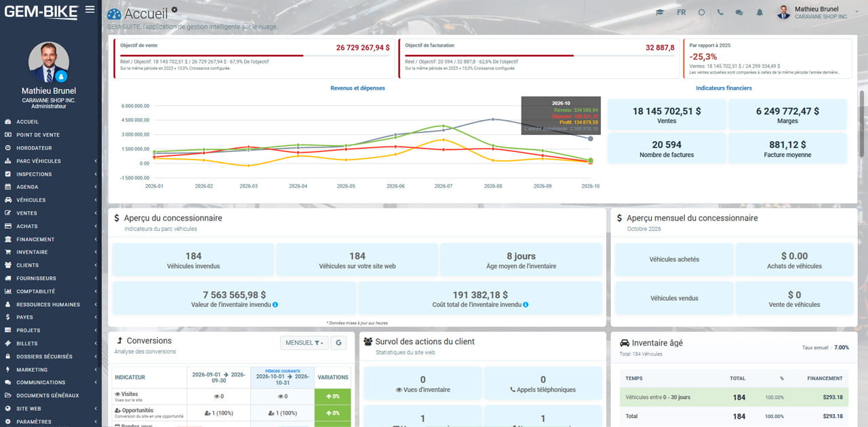Click the Projets icon in sidebar

pyautogui.click(x=7, y=330)
